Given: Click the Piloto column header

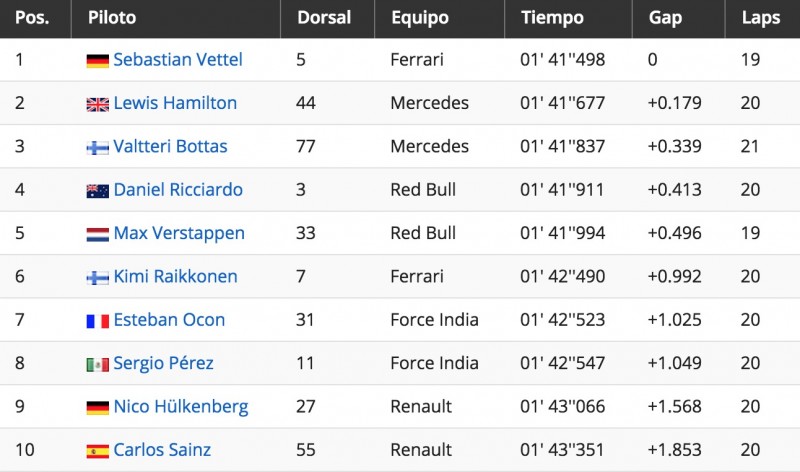Looking at the screenshot, I should (x=112, y=18).
